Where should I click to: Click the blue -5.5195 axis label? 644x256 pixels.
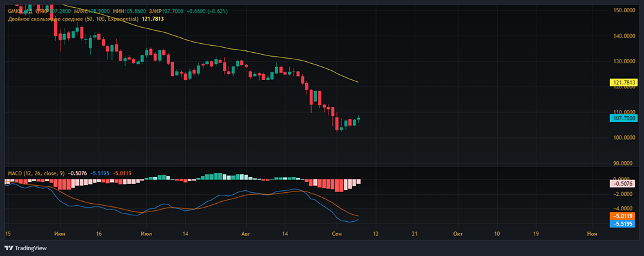(x=622, y=224)
